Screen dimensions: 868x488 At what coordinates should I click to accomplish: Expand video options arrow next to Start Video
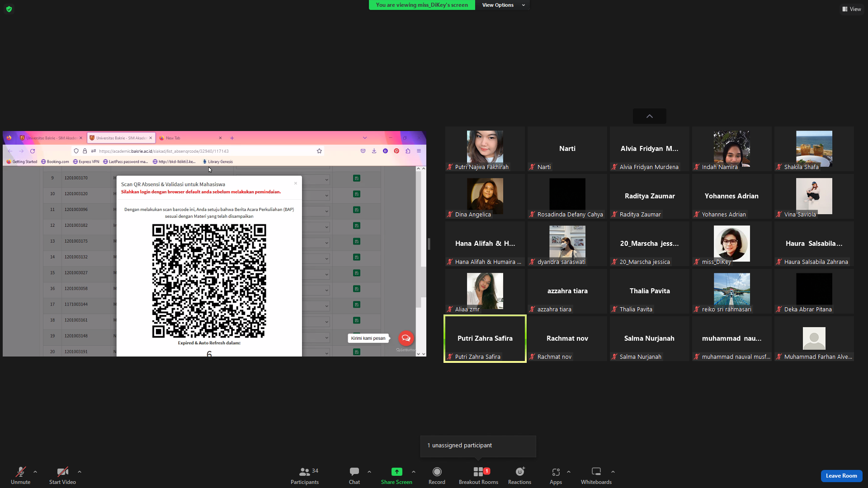coord(80,472)
